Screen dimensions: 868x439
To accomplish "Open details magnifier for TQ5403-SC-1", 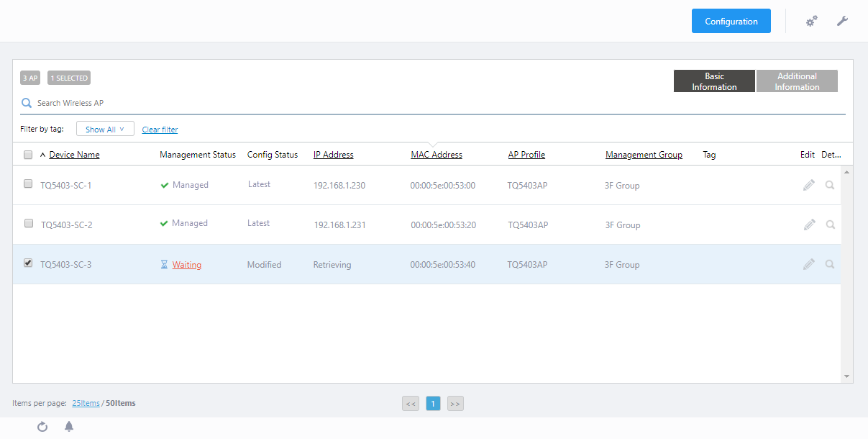I will tap(830, 185).
